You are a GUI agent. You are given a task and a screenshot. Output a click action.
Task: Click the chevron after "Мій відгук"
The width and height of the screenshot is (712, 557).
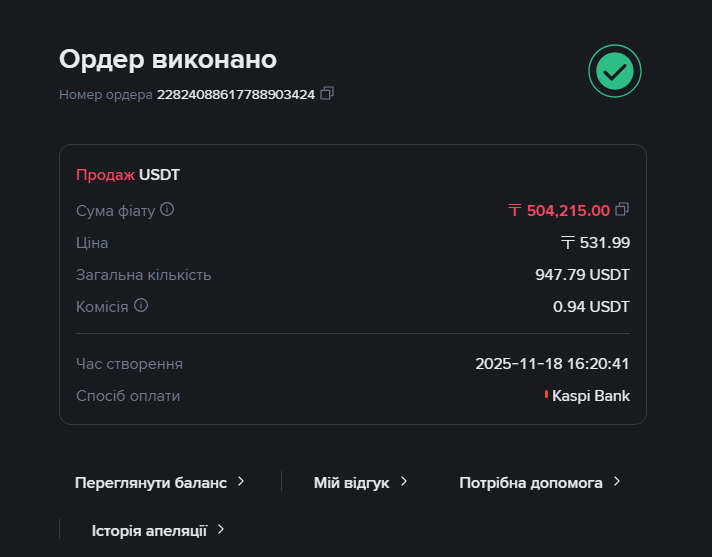404,482
